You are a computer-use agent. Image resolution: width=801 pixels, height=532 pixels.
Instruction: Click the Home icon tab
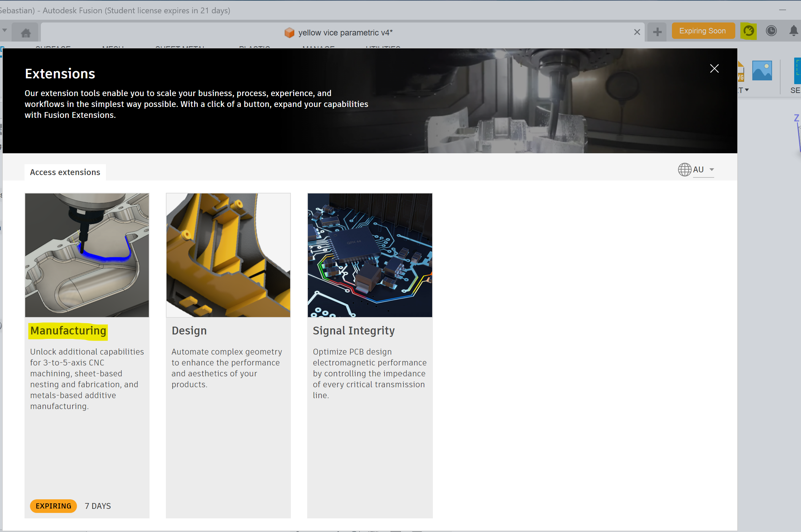coord(26,33)
